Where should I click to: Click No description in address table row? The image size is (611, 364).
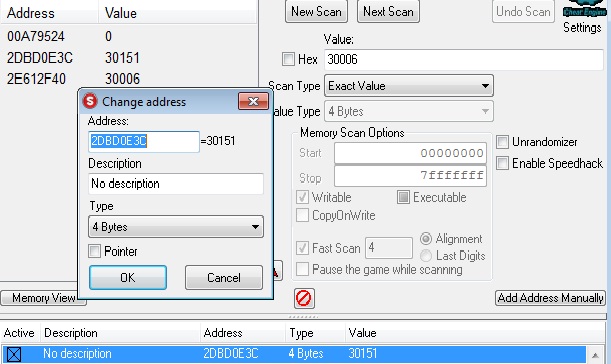coord(77,354)
